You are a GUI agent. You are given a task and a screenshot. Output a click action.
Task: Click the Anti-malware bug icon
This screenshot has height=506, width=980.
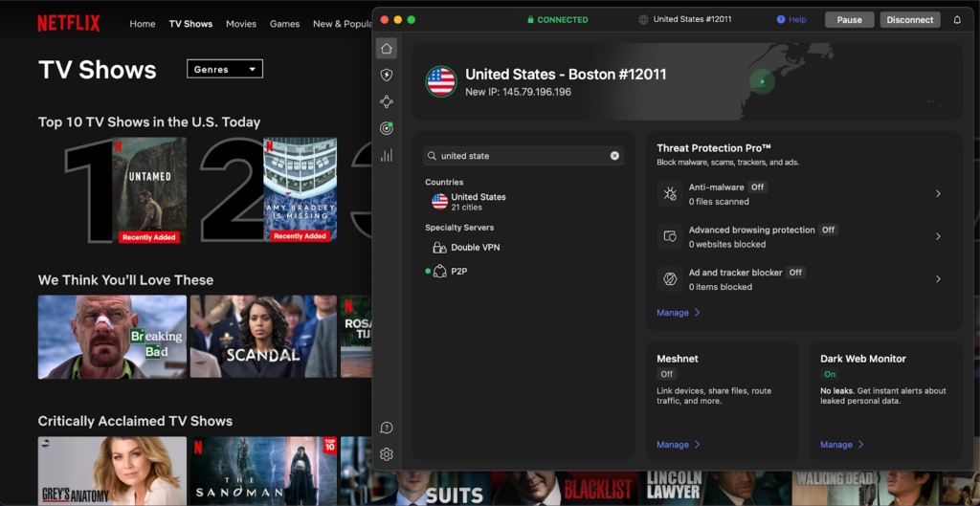[x=670, y=193]
